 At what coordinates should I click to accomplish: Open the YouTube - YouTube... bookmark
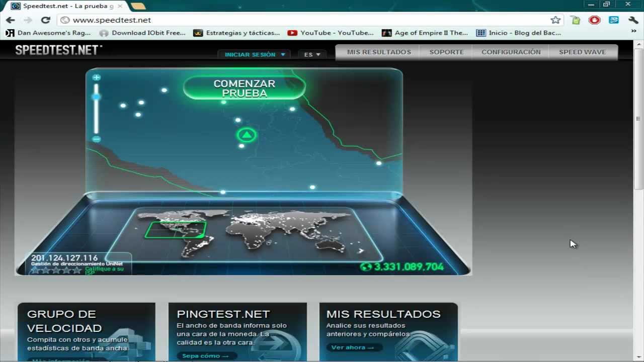tap(331, 33)
